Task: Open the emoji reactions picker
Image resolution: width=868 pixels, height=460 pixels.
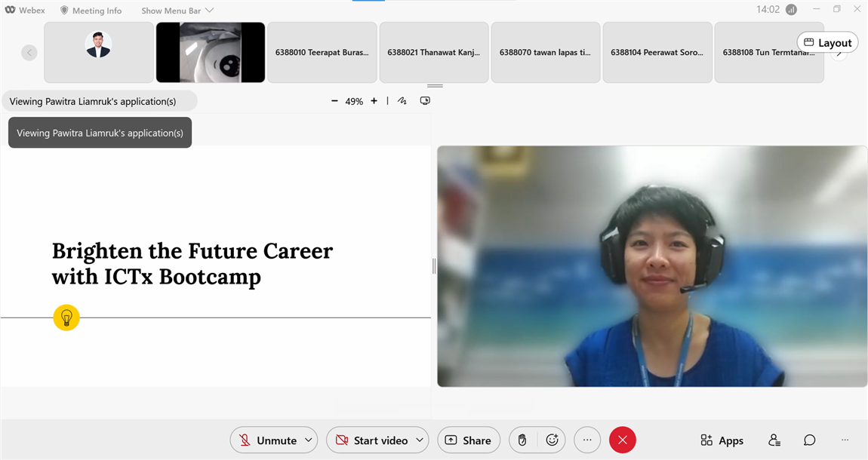Action: pyautogui.click(x=552, y=440)
